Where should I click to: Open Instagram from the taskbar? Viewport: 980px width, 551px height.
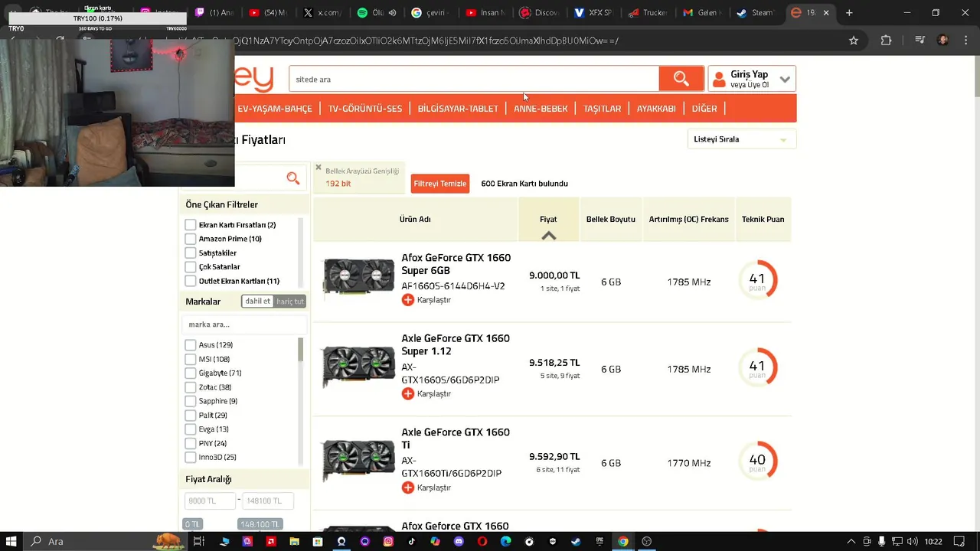pos(388,541)
